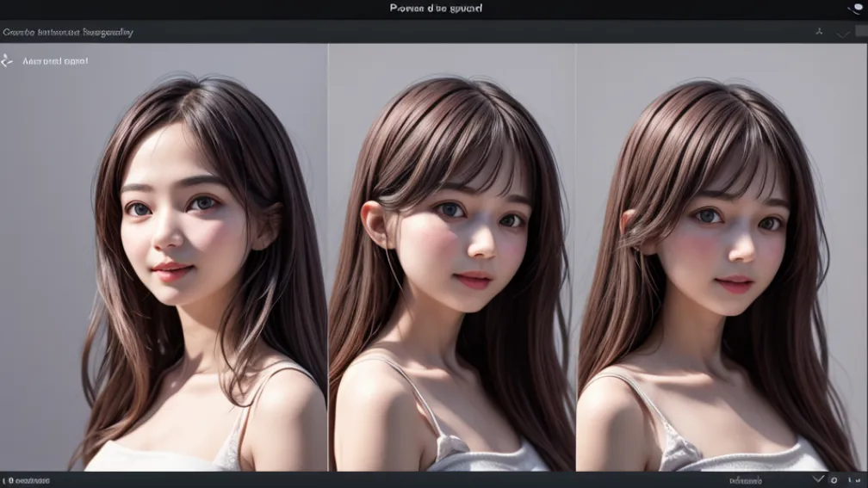Click the small figure icon in secondary bar
Viewport: 868px width, 488px height.
[819, 32]
